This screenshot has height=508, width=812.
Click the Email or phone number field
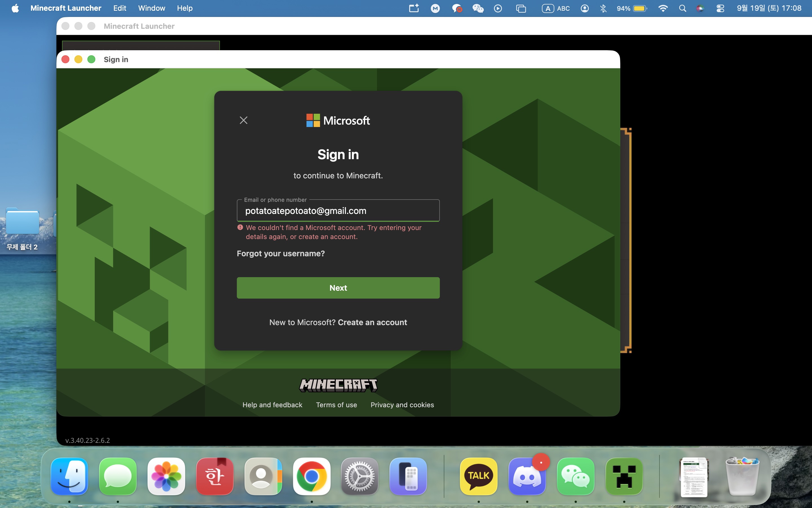click(x=338, y=211)
